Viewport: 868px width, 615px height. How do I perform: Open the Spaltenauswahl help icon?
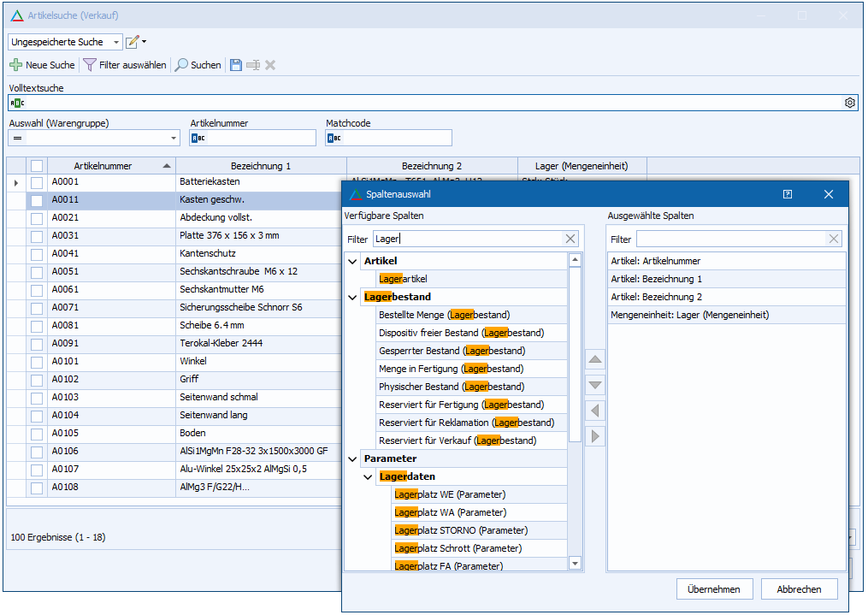[788, 194]
